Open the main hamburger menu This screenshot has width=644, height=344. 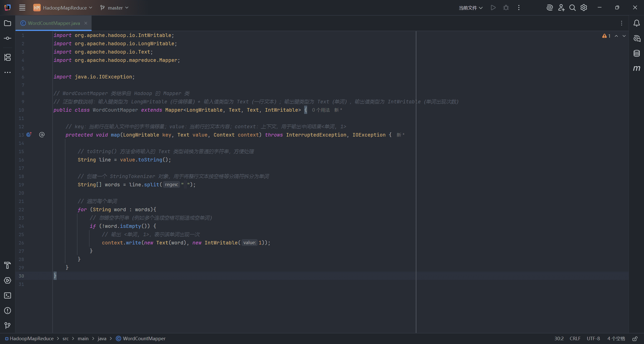tap(22, 8)
